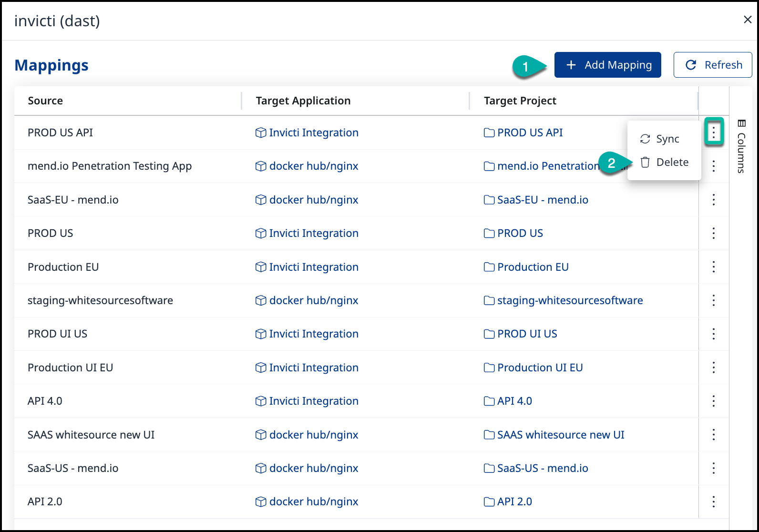Open actions menu for PROD UI US row
759x532 pixels.
pyautogui.click(x=713, y=334)
